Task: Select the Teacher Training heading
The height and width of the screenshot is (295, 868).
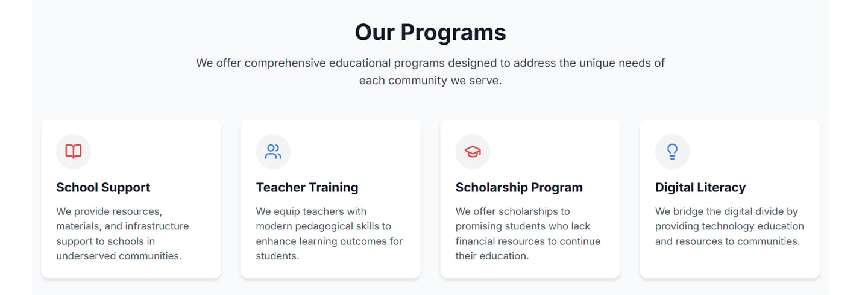Action: point(307,187)
